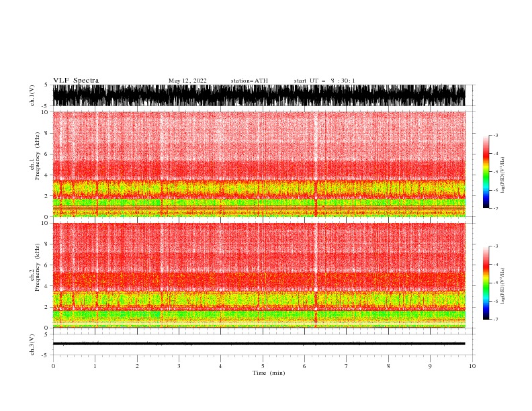Screen dimensions: 532x411
Task: Click the "VLF Spectra" title text
Action: [76, 81]
